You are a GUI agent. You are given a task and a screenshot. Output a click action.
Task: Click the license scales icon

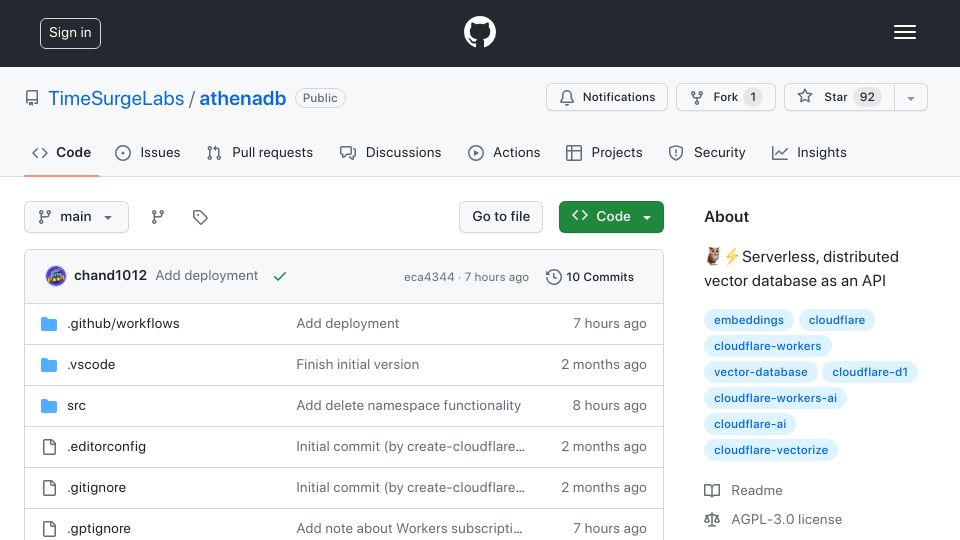click(x=712, y=520)
